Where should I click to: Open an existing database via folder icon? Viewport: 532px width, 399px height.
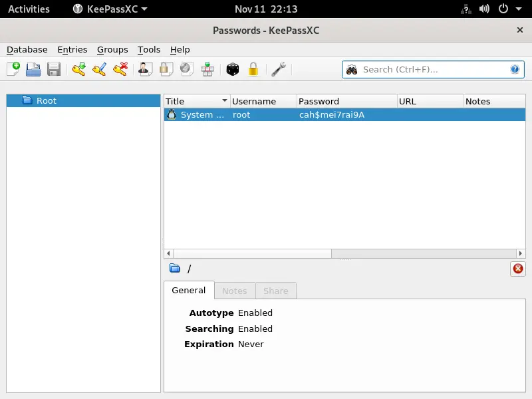[33, 69]
